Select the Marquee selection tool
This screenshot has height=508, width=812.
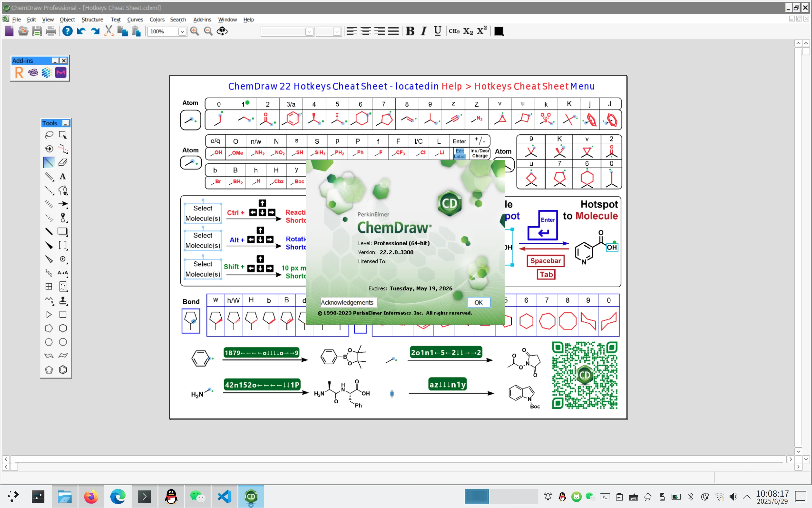click(63, 135)
